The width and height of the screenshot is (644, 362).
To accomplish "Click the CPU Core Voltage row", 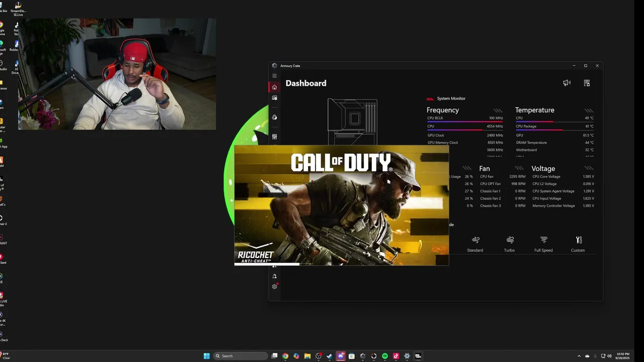I will [x=563, y=176].
